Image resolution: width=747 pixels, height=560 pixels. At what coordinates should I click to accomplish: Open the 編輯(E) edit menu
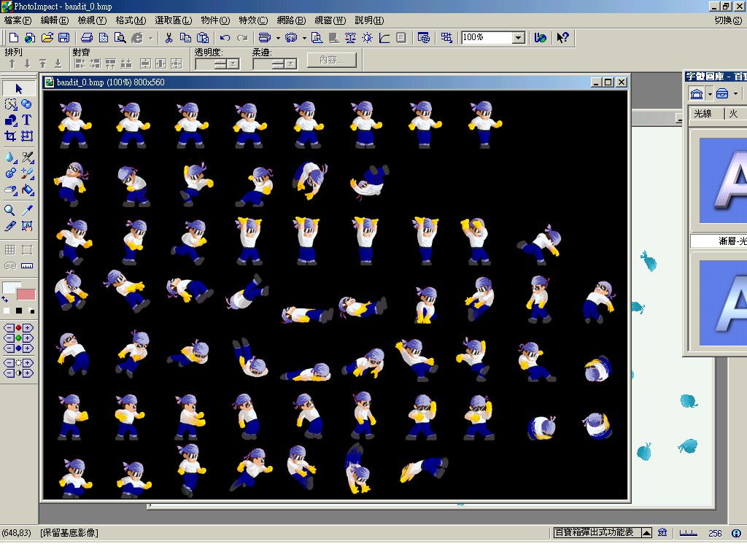54,20
